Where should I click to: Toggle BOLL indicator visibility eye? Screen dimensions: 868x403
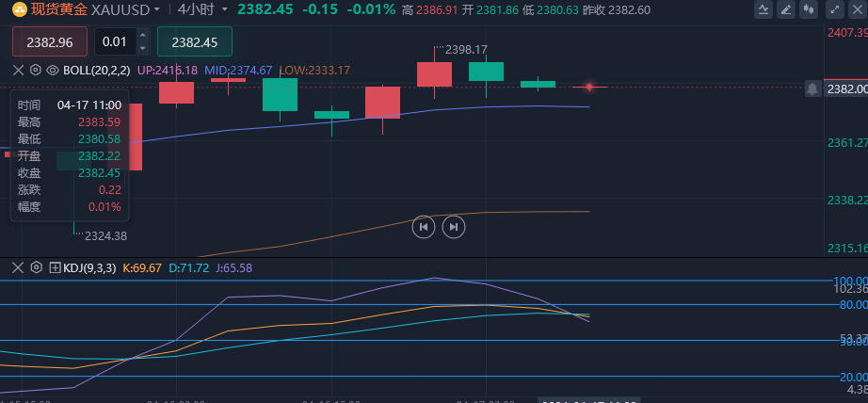[52, 70]
